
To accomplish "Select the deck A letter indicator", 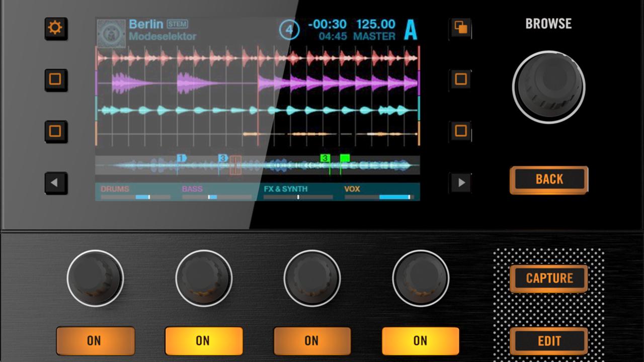I will click(x=411, y=31).
